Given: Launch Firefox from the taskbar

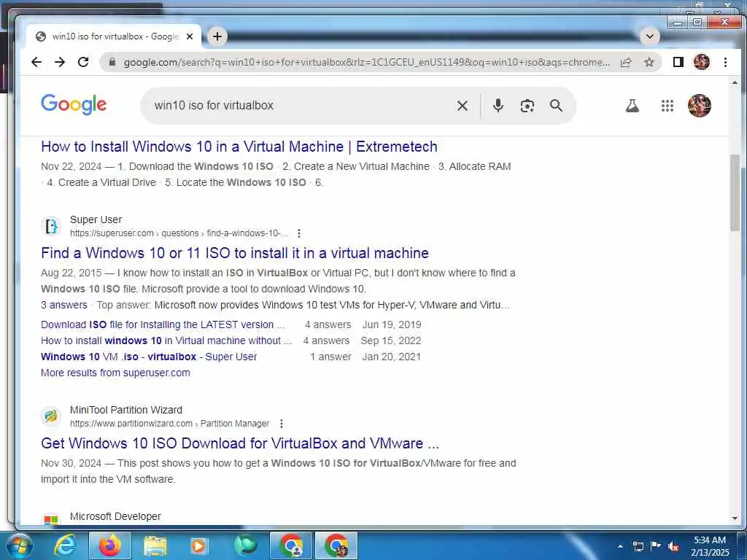Looking at the screenshot, I should coord(110,545).
